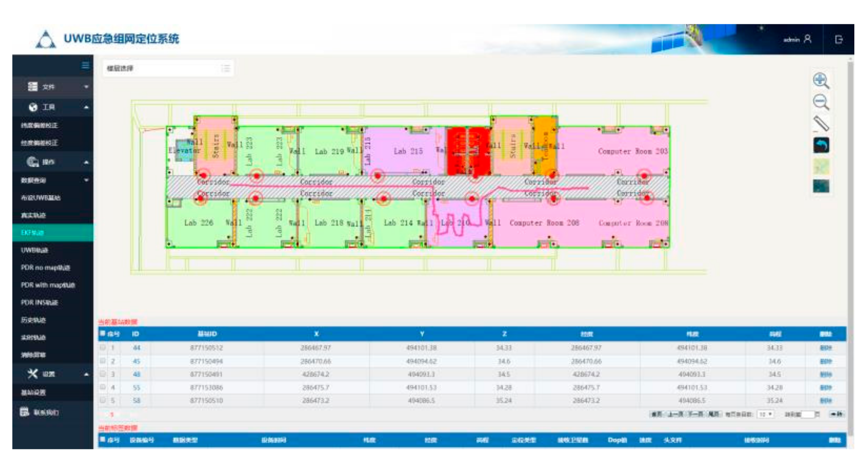Click the logout icon in header
868x460 pixels.
tap(839, 39)
